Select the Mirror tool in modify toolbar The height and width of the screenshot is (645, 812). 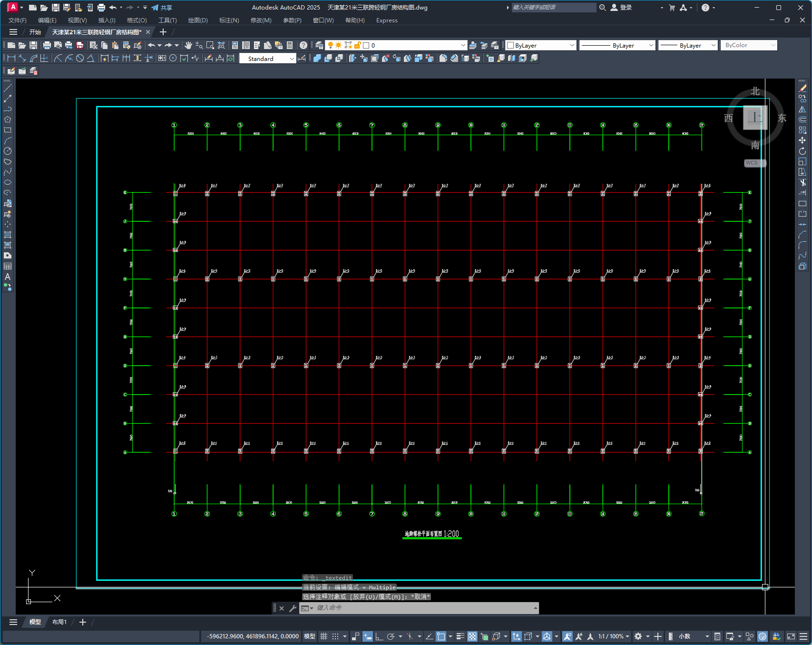point(802,109)
